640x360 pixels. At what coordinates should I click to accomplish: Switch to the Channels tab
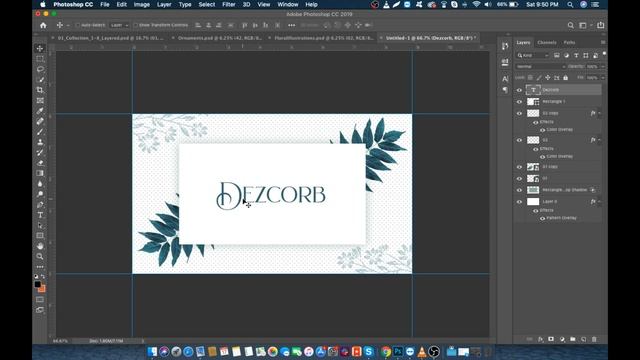tap(547, 42)
